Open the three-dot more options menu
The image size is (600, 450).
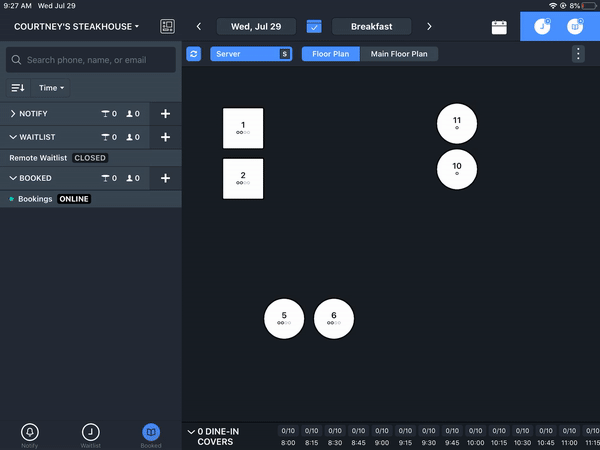coord(578,54)
